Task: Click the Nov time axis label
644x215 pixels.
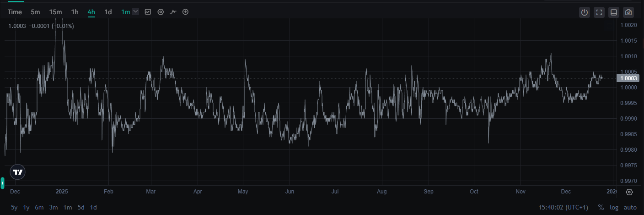Action: coord(520,192)
